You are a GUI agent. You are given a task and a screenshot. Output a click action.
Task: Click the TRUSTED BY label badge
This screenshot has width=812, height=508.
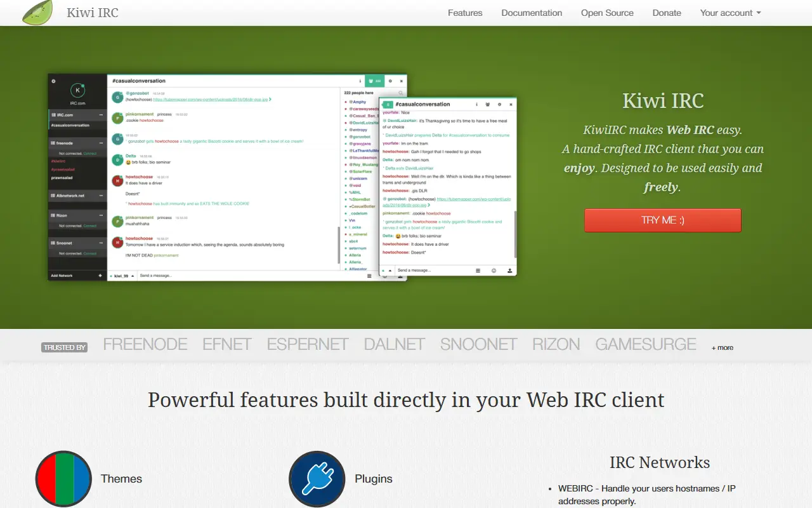click(x=65, y=347)
